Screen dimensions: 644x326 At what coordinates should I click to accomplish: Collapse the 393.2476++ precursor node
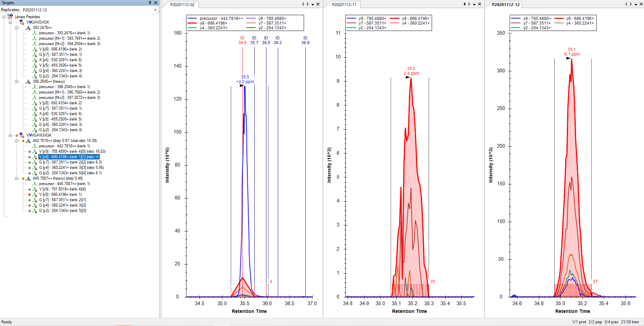click(x=16, y=28)
